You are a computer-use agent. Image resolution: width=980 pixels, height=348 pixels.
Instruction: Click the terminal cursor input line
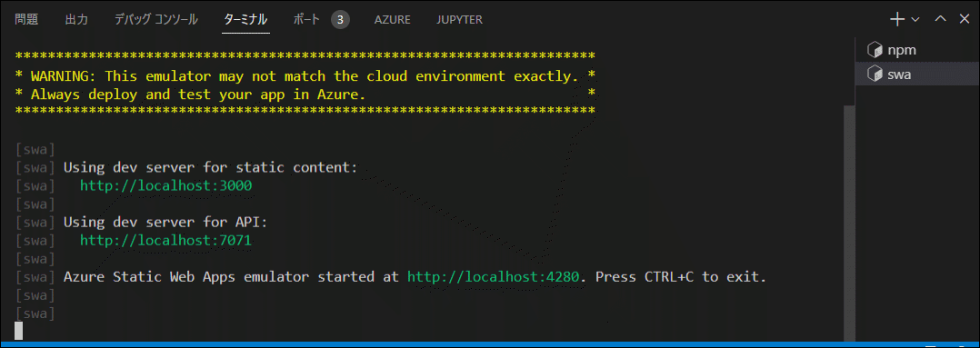click(x=19, y=331)
